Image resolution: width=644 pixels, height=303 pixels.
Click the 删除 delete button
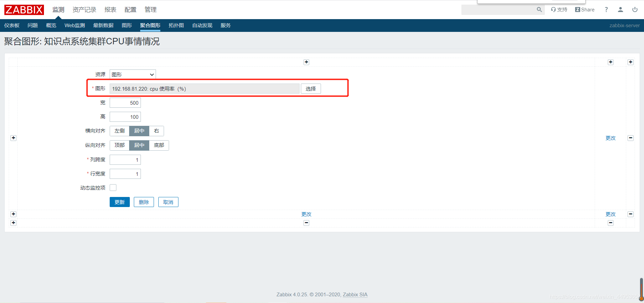tap(144, 202)
